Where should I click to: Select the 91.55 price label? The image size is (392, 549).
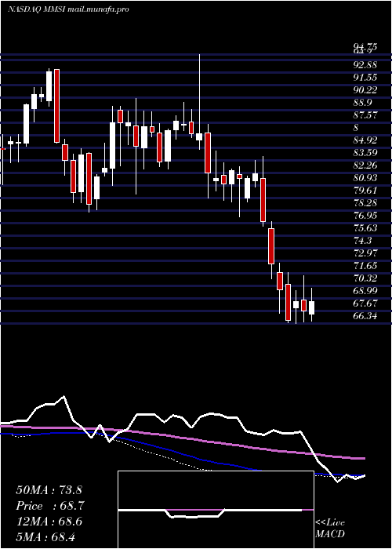pos(365,78)
